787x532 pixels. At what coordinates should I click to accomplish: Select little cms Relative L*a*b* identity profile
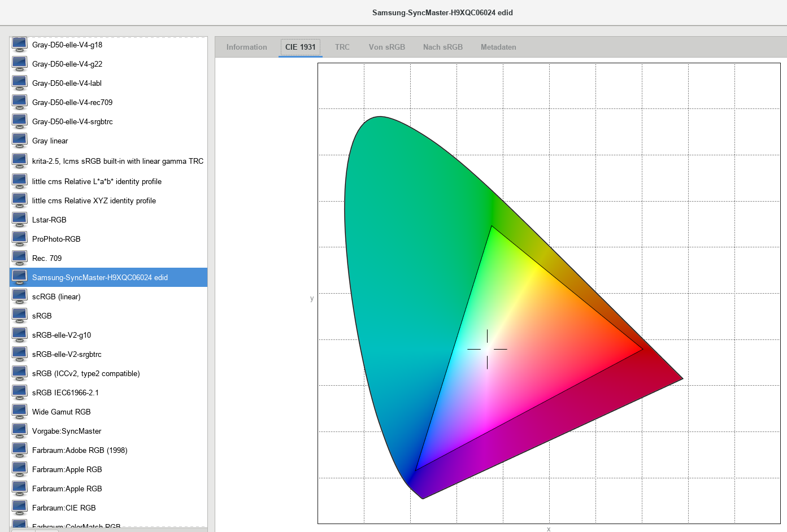tap(108, 181)
